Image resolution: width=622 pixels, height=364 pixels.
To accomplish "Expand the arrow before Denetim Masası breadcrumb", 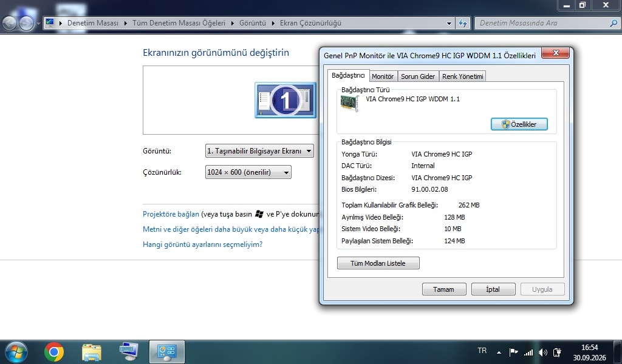I will 61,23.
